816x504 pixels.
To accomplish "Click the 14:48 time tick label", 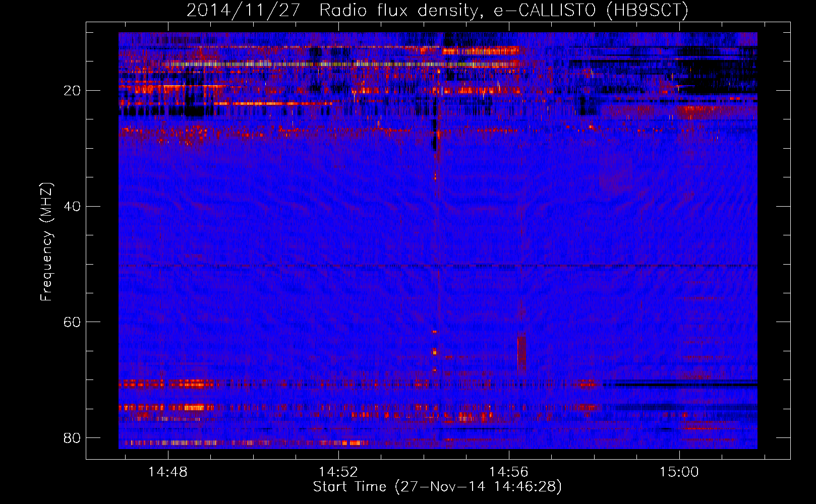I will pyautogui.click(x=168, y=472).
